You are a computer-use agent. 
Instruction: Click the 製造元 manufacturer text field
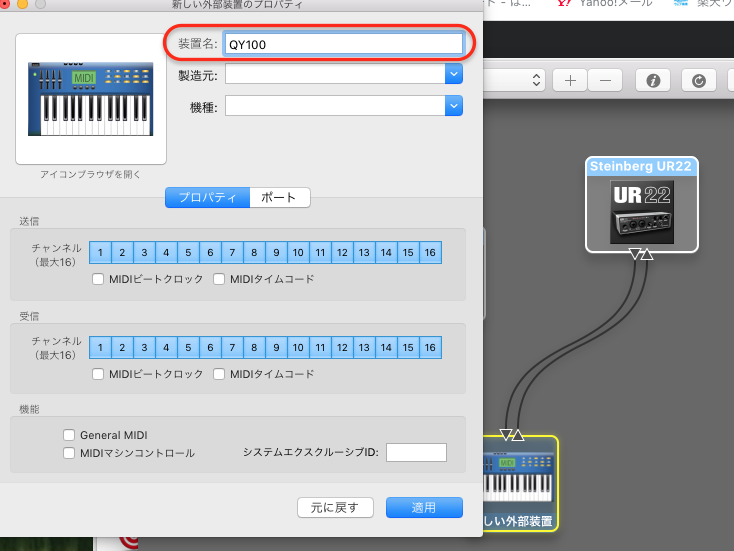pos(335,74)
